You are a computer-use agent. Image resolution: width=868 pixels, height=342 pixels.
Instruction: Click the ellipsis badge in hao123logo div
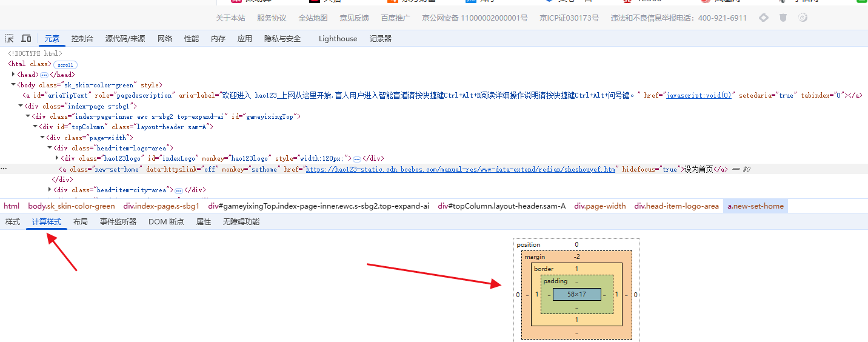pyautogui.click(x=357, y=158)
